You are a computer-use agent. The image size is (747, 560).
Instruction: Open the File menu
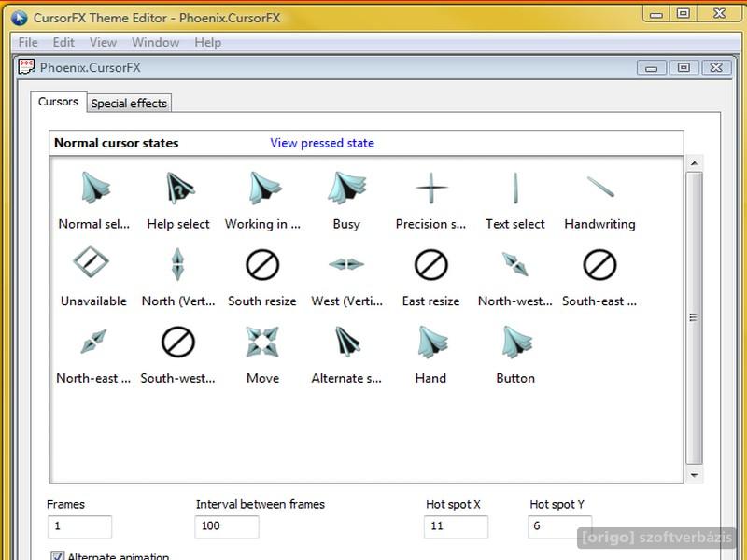[28, 42]
